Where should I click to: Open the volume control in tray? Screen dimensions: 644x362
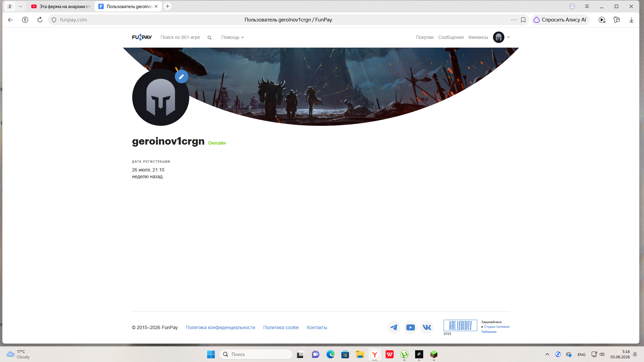pos(602,354)
